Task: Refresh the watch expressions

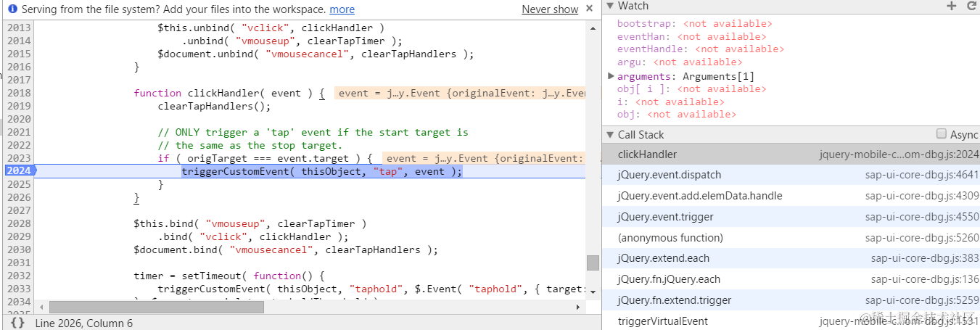Action: pos(971,6)
